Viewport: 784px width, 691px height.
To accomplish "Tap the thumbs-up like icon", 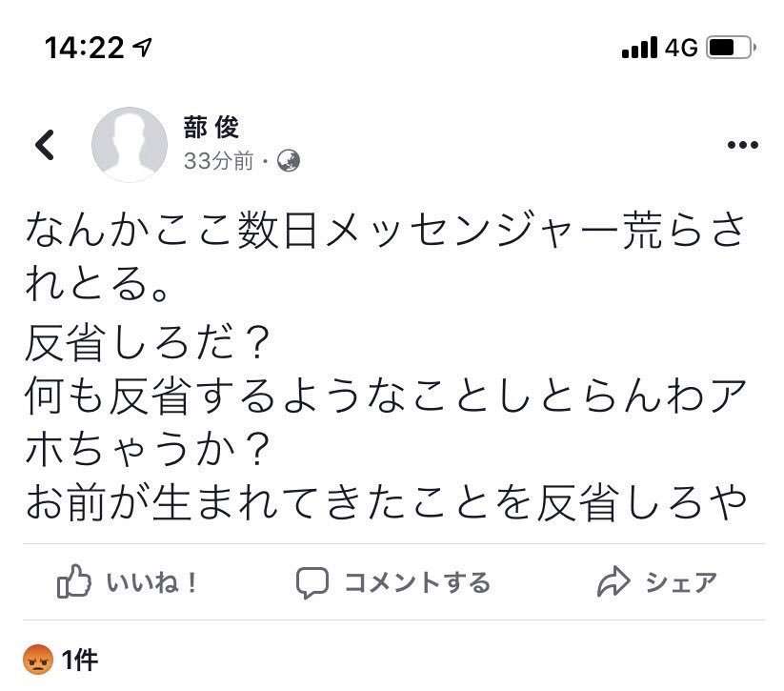I will [x=74, y=581].
